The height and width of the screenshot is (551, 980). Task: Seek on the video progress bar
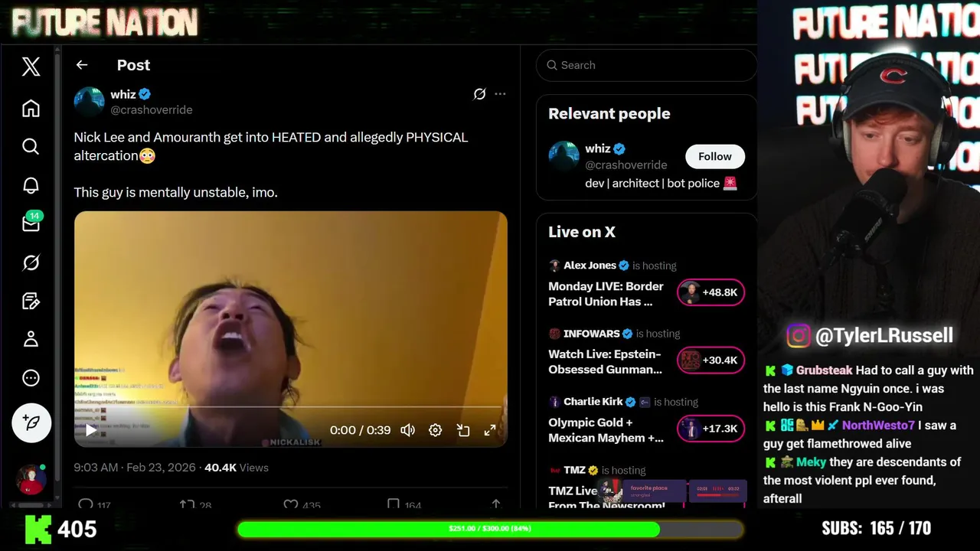pos(291,408)
